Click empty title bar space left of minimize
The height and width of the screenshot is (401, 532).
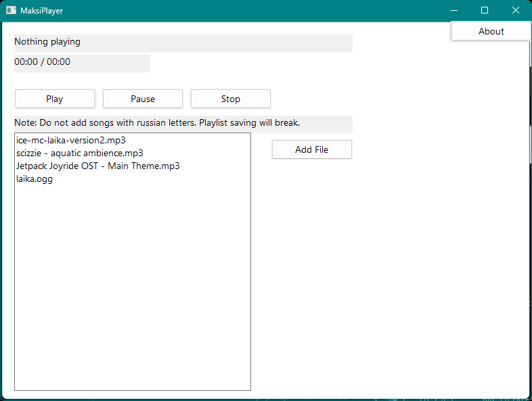(271, 11)
